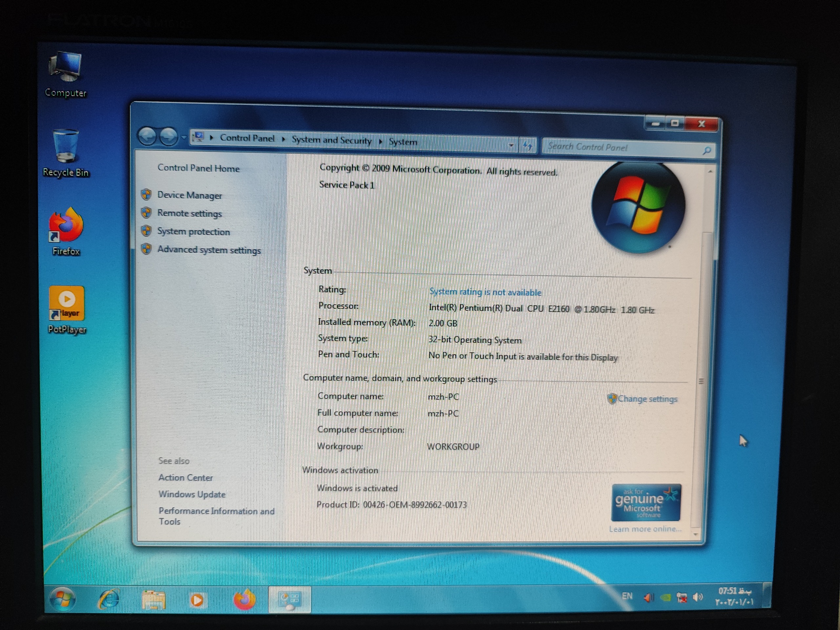Select System and Security breadcrumb
Image resolution: width=840 pixels, height=630 pixels.
[x=331, y=140]
